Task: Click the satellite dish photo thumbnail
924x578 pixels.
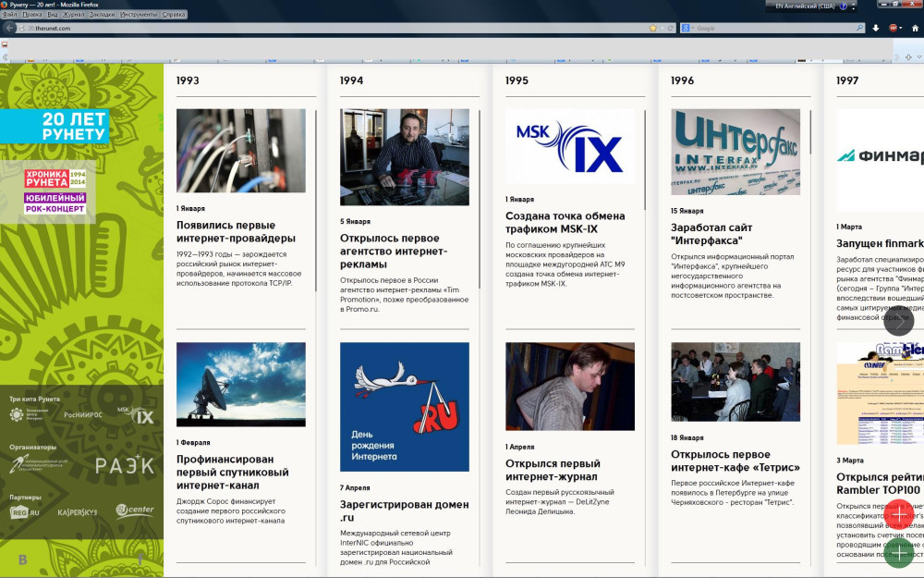Action: 240,385
